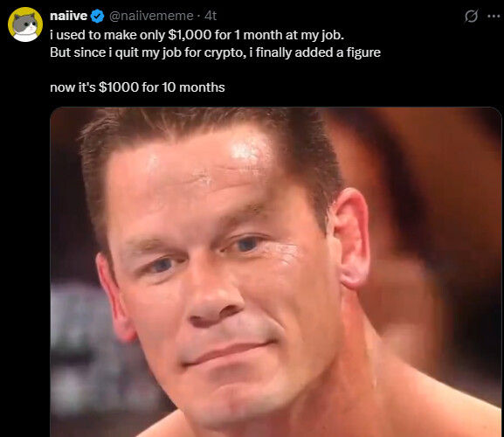
Task: Open the @naiivememe handle link
Action: tap(151, 16)
